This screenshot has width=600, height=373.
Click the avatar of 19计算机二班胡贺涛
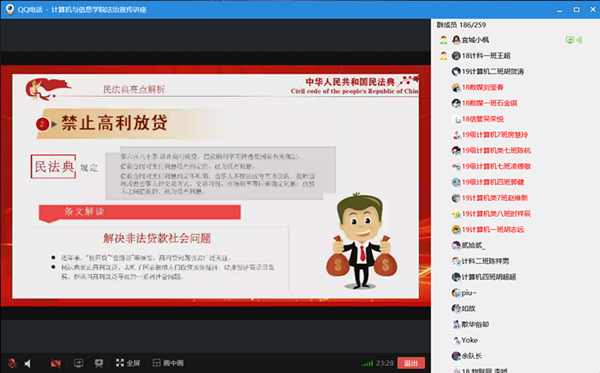[456, 72]
